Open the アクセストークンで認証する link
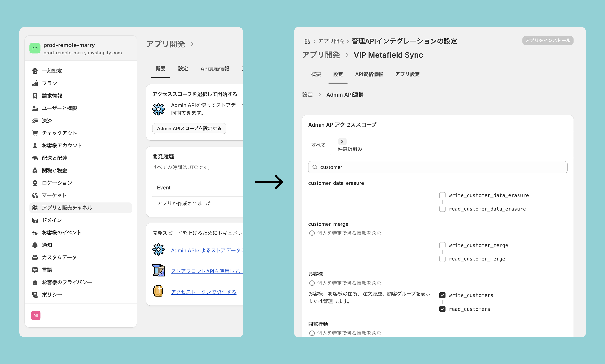This screenshot has height=364, width=605. [203, 292]
